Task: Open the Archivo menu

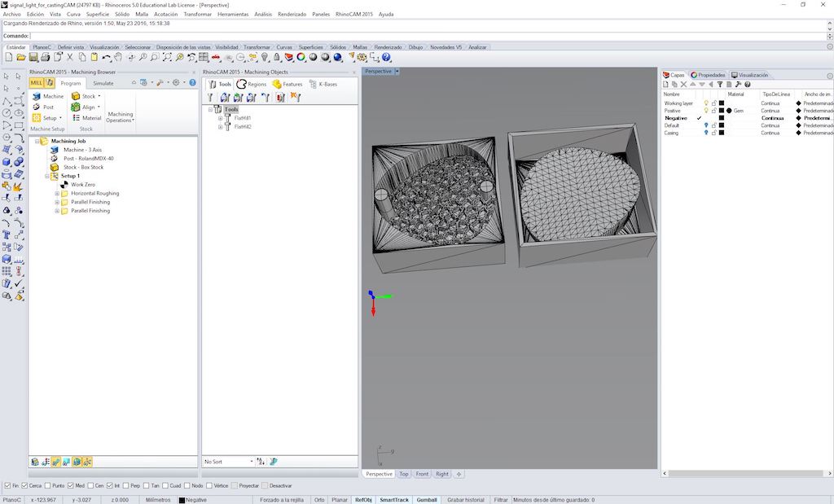Action: tap(11, 15)
